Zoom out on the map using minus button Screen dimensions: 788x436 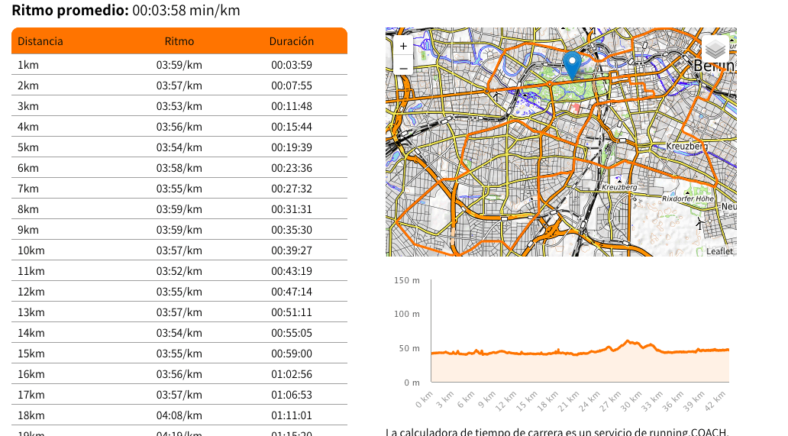(403, 67)
